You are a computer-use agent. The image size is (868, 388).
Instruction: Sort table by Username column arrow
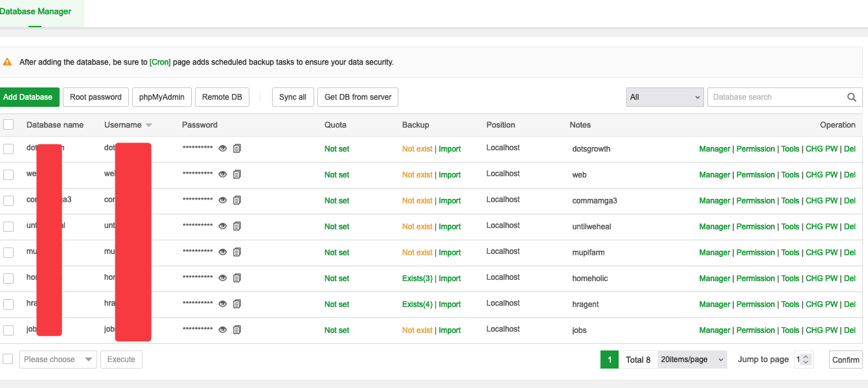[149, 125]
